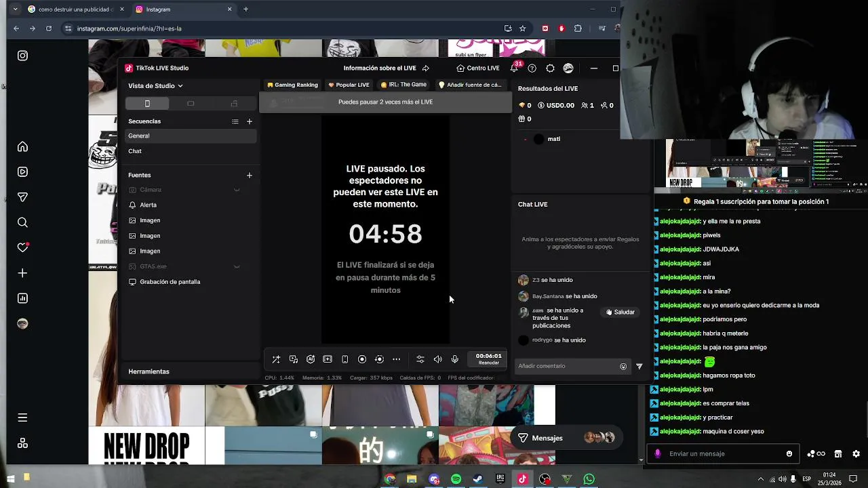Expand Vista de Studio dropdown
868x488 pixels.
point(155,86)
